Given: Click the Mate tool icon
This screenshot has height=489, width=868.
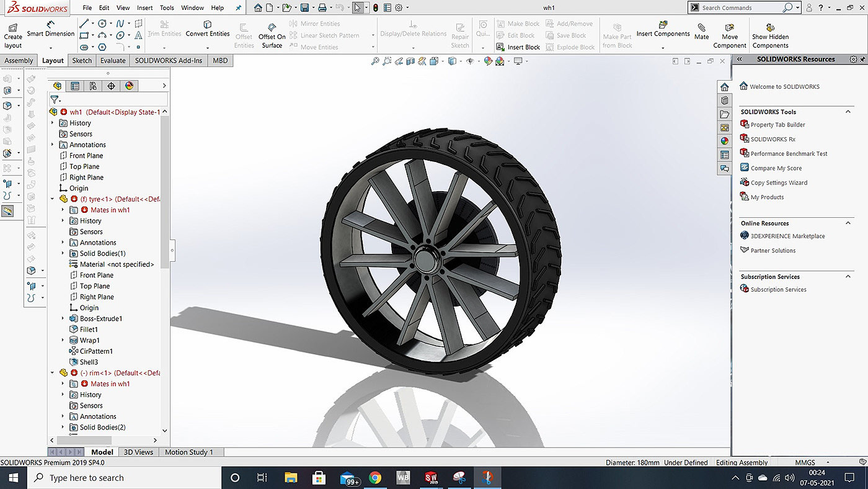Looking at the screenshot, I should click(701, 31).
